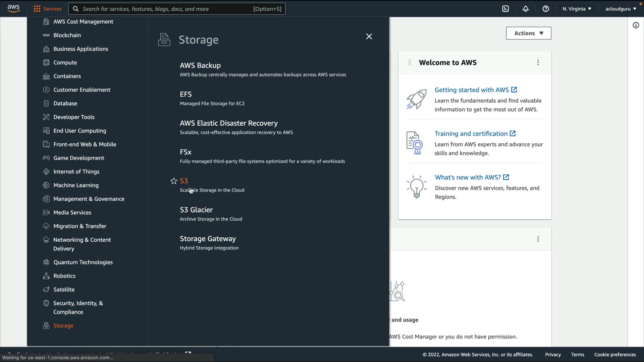Open the acloudguru account dropdown

[x=621, y=9]
